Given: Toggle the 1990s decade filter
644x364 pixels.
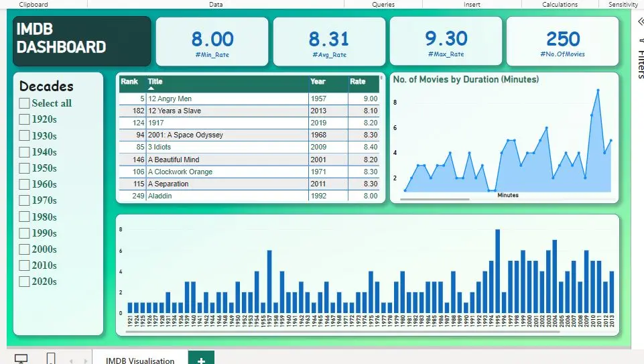Looking at the screenshot, I should (24, 233).
